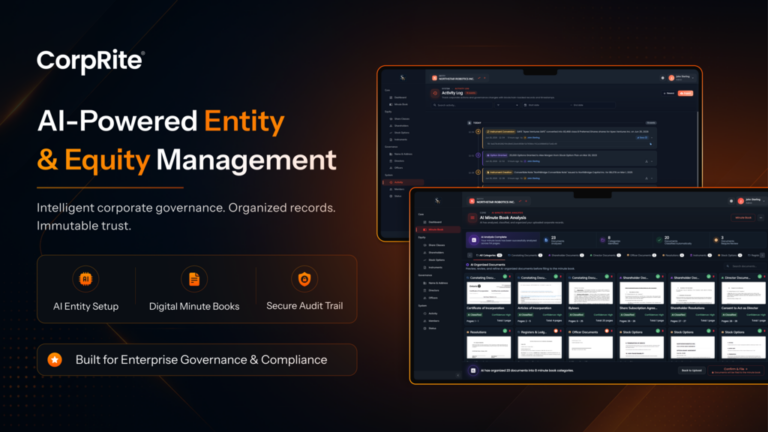Click the Activity Log window vertical scrollbar
This screenshot has height=432, width=768.
[697, 148]
